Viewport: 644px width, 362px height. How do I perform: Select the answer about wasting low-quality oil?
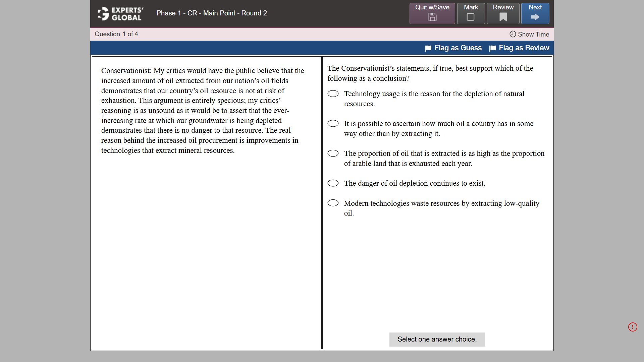(333, 203)
